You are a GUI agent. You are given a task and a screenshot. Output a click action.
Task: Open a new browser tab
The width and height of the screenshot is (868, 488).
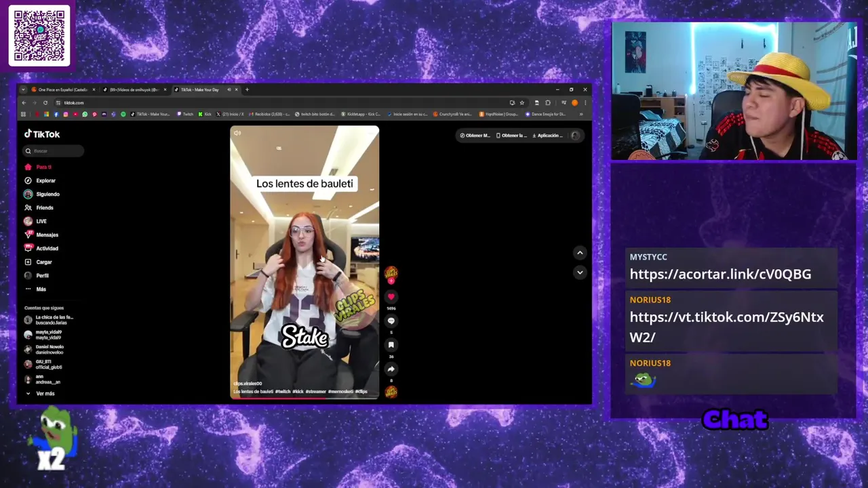[247, 89]
